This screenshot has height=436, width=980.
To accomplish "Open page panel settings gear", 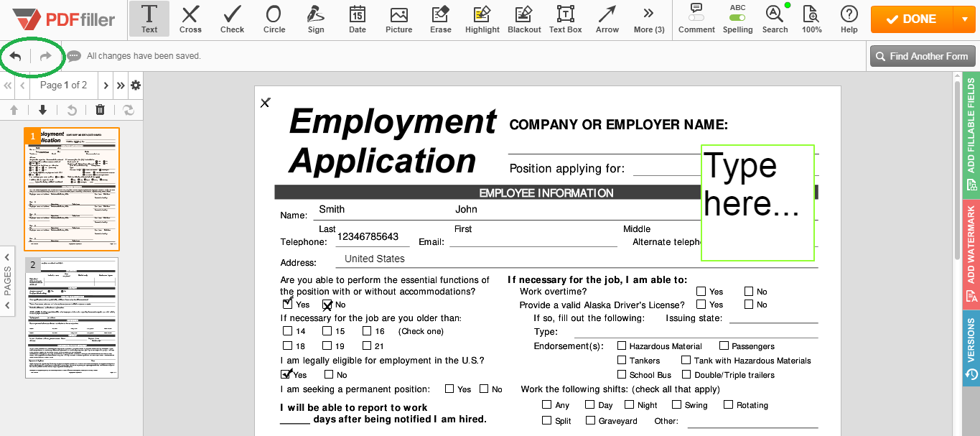I will pyautogui.click(x=135, y=85).
